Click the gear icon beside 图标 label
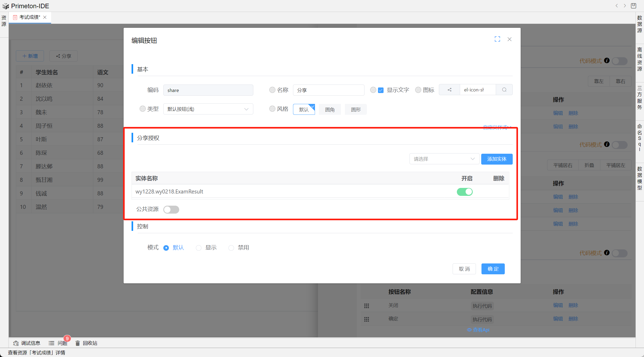644x357 pixels. point(418,90)
